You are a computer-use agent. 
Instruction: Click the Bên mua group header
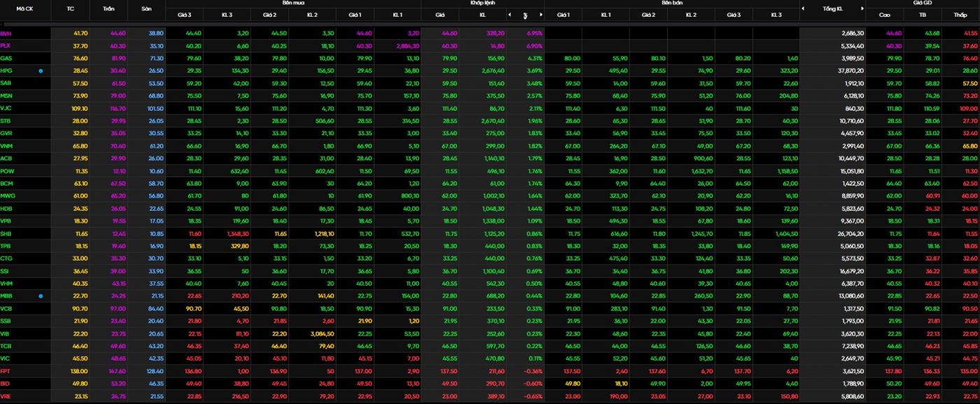[293, 3]
